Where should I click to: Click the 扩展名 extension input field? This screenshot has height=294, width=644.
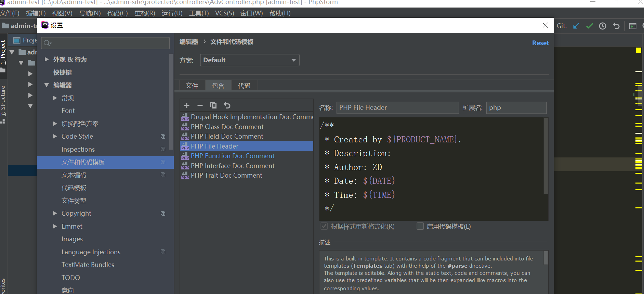(516, 107)
